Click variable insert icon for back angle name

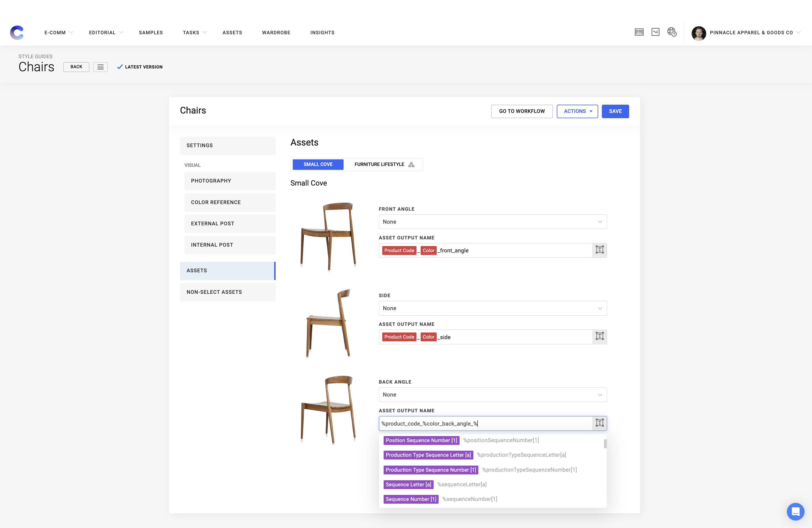coord(599,423)
